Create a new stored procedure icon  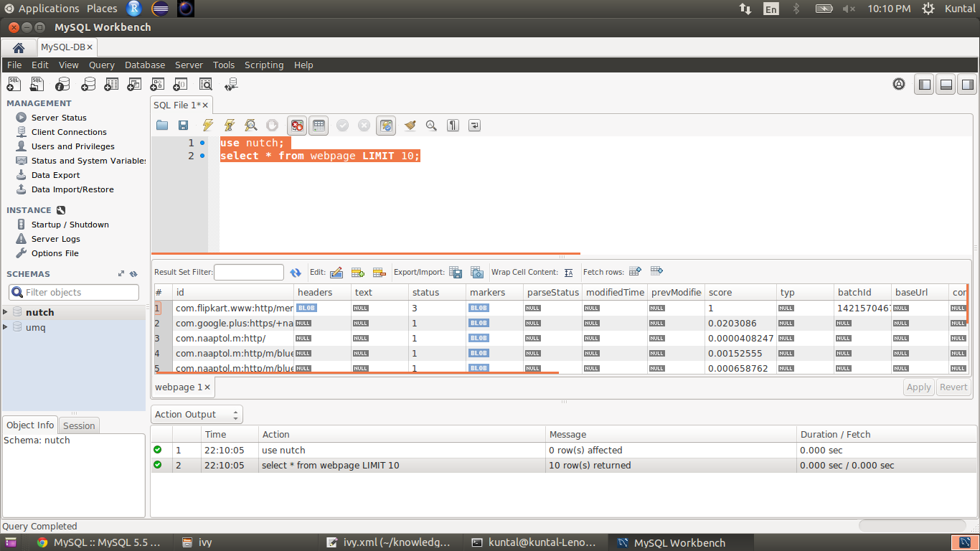coord(158,85)
